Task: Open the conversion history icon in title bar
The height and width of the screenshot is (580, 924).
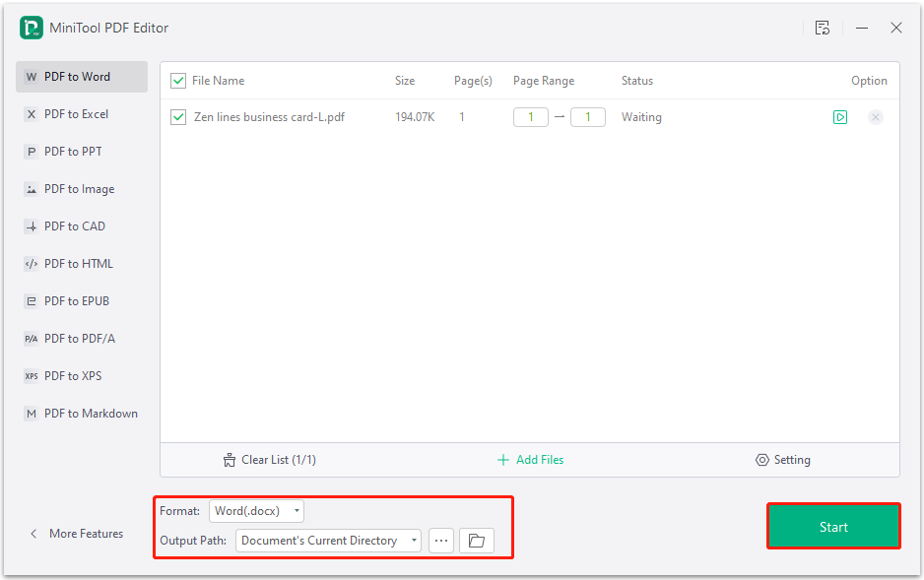Action: pos(823,28)
